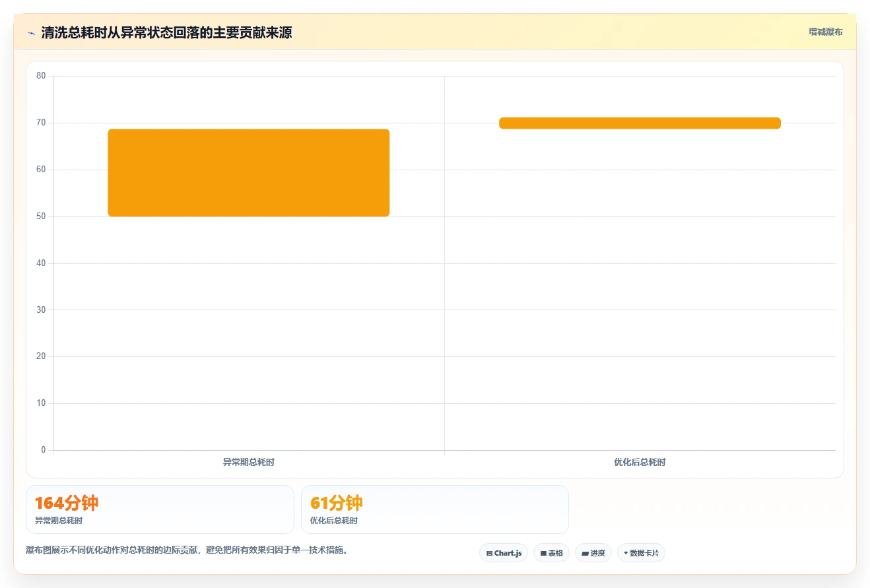Select the Chart.js tag chip

click(504, 553)
